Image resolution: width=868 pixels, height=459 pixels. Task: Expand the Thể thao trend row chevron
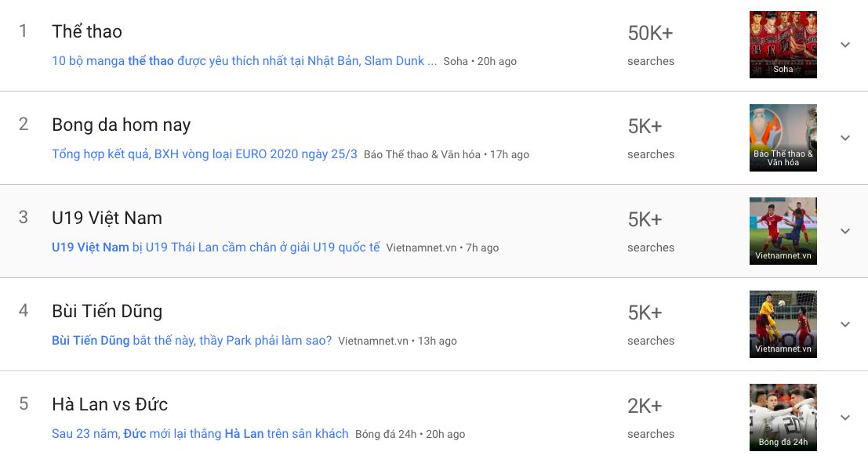tap(844, 45)
